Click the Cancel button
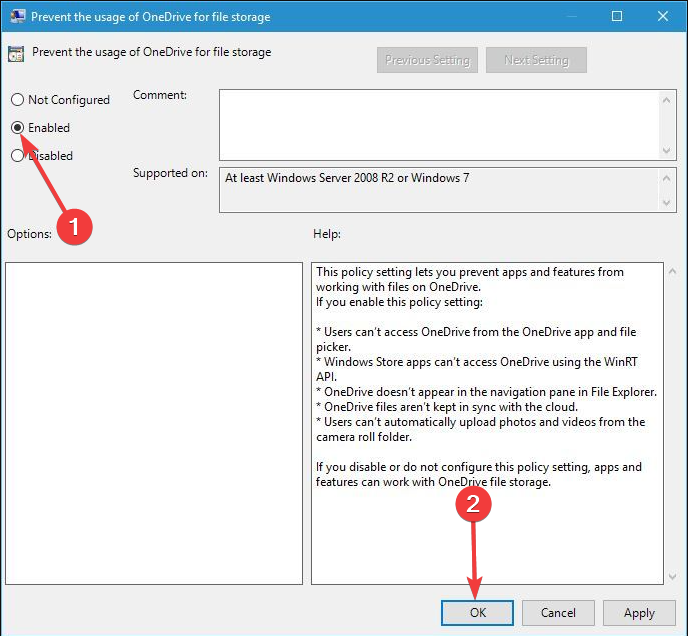The width and height of the screenshot is (688, 636). pyautogui.click(x=558, y=612)
